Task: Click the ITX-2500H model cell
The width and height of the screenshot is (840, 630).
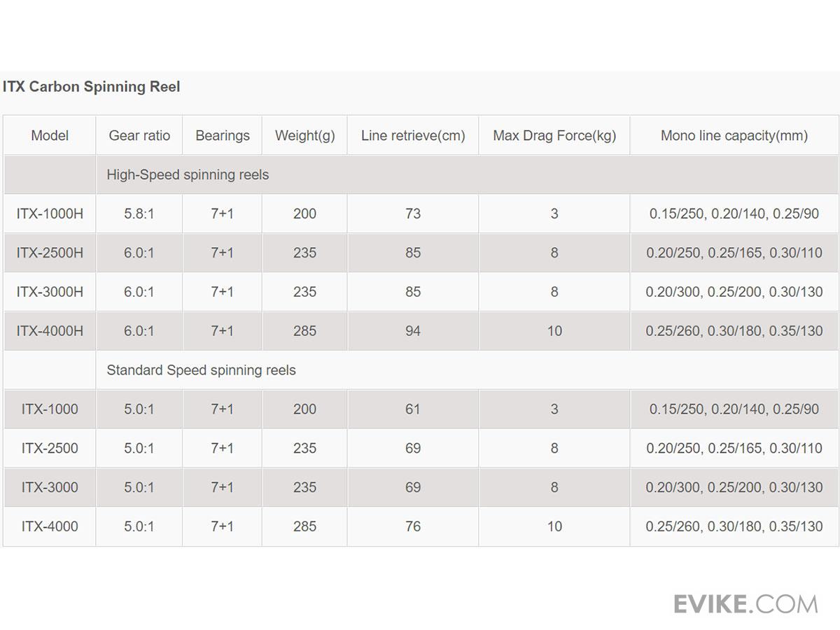Action: coord(50,253)
